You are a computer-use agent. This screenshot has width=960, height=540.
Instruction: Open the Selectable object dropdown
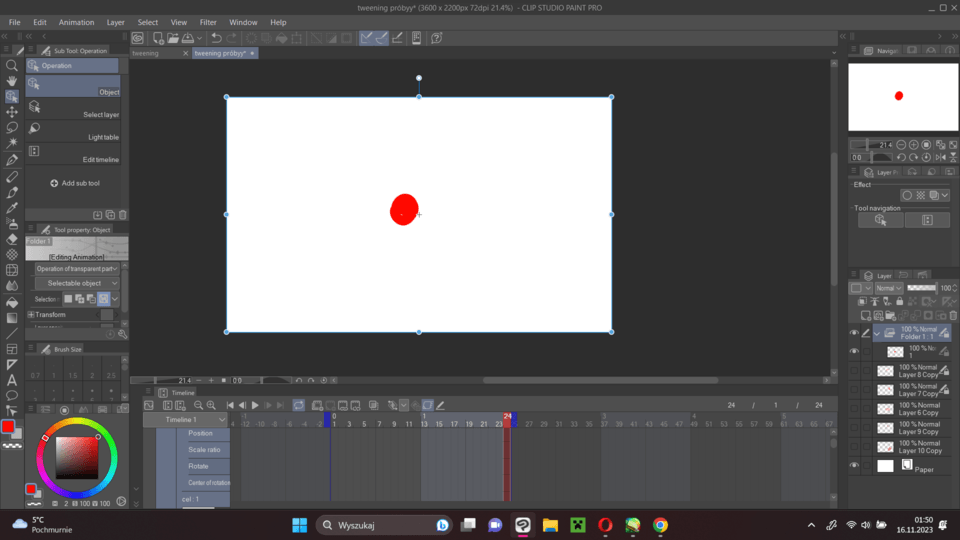tap(77, 283)
